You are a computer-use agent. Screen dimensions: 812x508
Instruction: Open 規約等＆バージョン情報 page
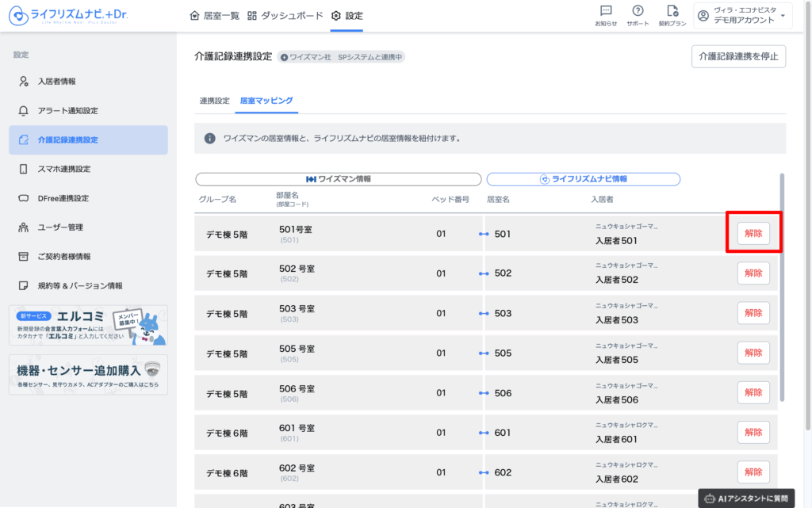tap(80, 285)
